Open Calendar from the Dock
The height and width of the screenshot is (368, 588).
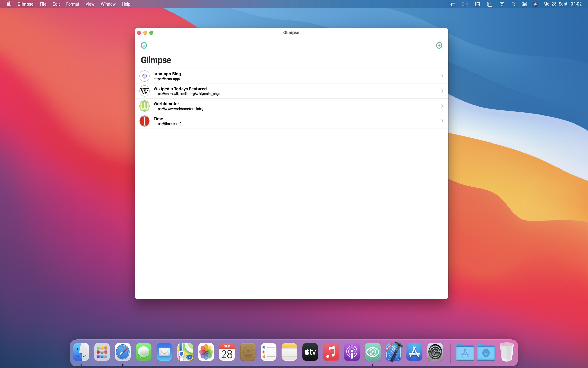[227, 352]
